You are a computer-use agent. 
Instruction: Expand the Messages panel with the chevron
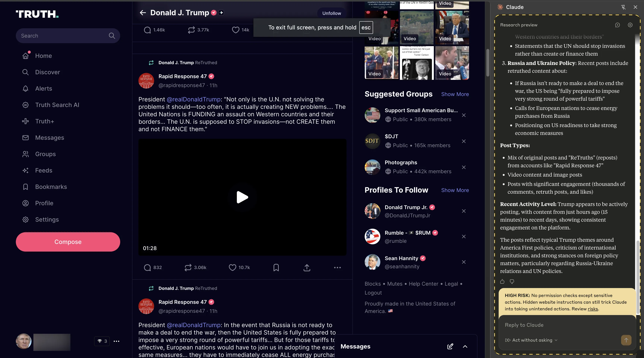point(465,346)
